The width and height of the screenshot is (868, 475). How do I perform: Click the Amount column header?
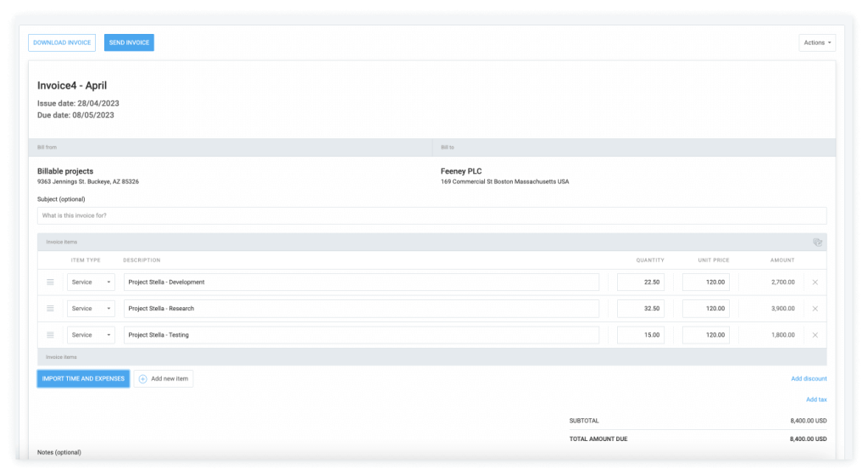(782, 260)
